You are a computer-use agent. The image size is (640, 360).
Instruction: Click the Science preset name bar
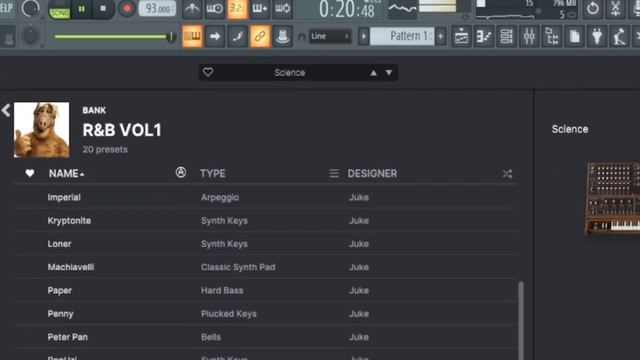point(290,73)
